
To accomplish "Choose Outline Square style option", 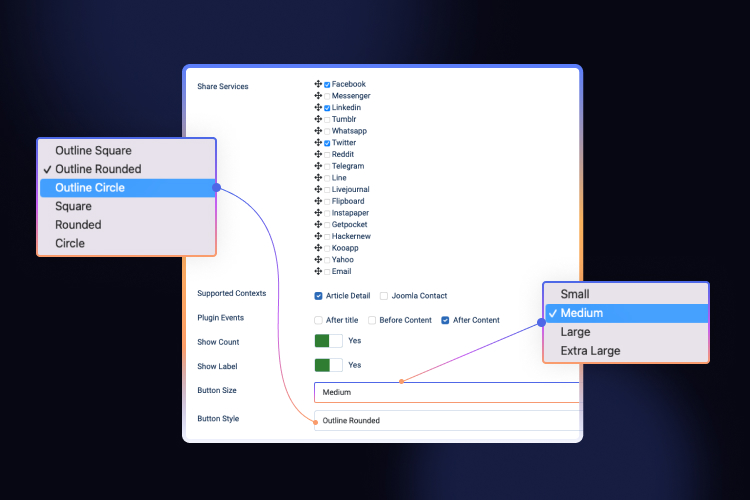I will pyautogui.click(x=127, y=151).
